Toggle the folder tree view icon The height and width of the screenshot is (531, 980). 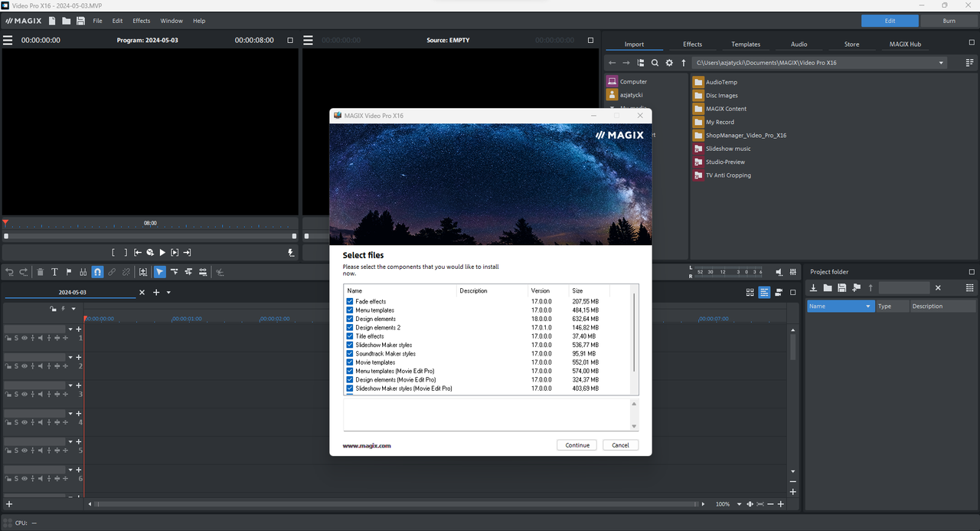click(x=641, y=63)
